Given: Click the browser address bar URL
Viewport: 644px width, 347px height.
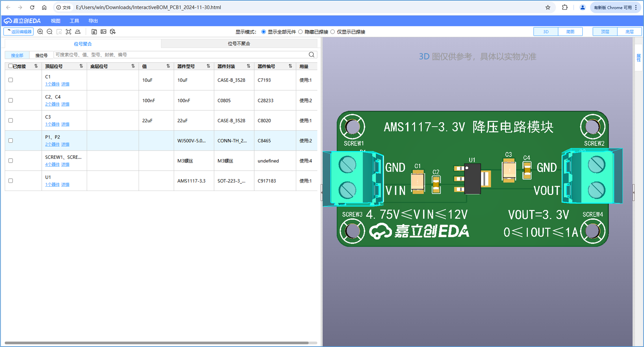Looking at the screenshot, I should coord(148,7).
